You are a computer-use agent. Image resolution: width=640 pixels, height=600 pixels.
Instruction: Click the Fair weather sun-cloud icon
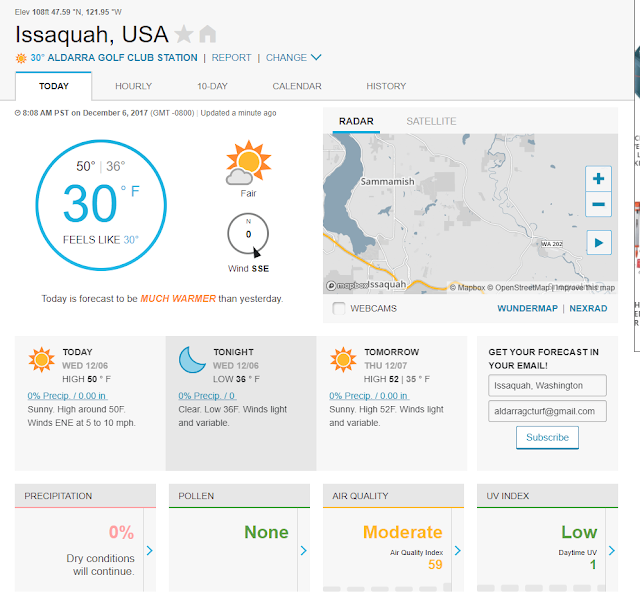tap(247, 163)
